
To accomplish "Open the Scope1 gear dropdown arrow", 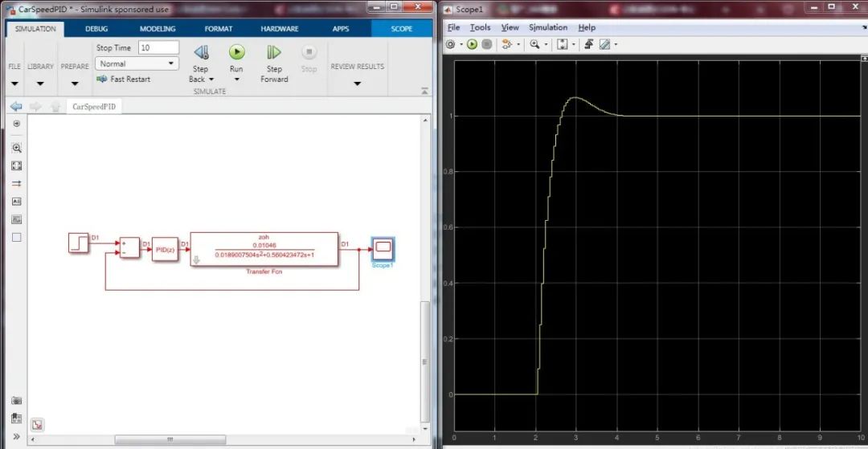I will pos(461,45).
